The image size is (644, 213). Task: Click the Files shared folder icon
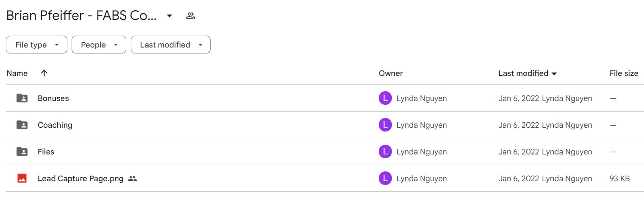click(22, 152)
